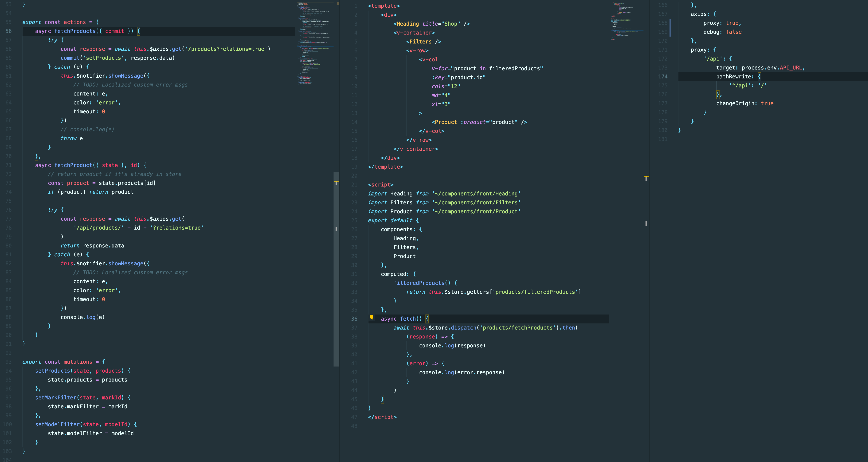Image resolution: width=868 pixels, height=462 pixels.
Task: Click the highlighted async fetch() line
Action: [x=404, y=319]
